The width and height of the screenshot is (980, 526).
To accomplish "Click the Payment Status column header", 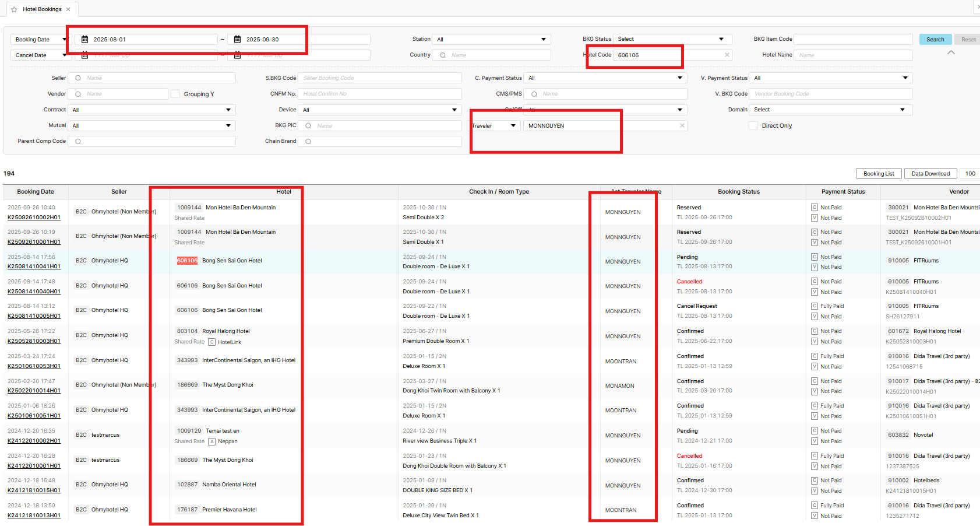I will pyautogui.click(x=843, y=192).
